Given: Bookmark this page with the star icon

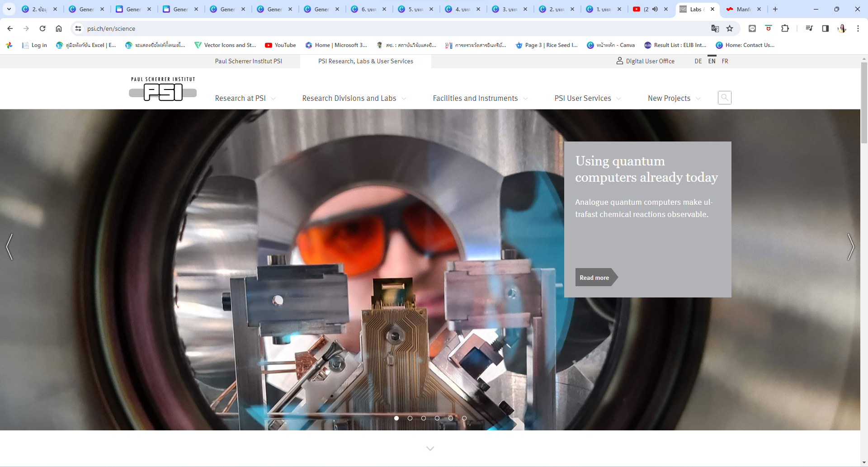Looking at the screenshot, I should coord(730,28).
